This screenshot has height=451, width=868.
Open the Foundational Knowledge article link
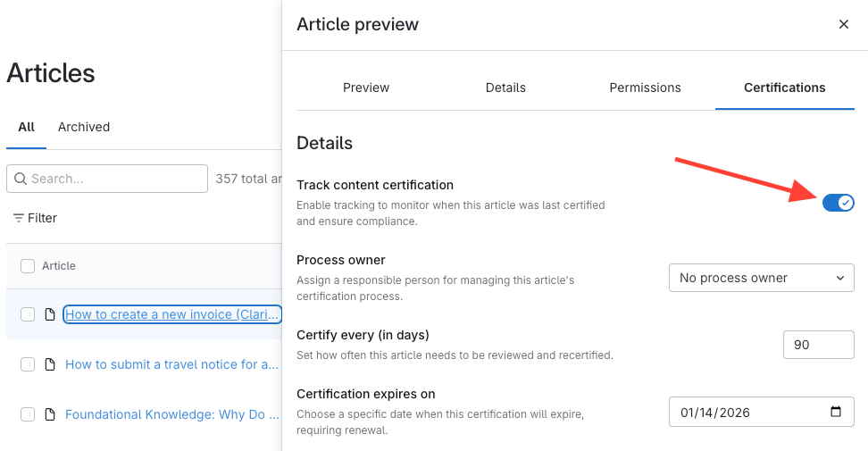click(171, 414)
